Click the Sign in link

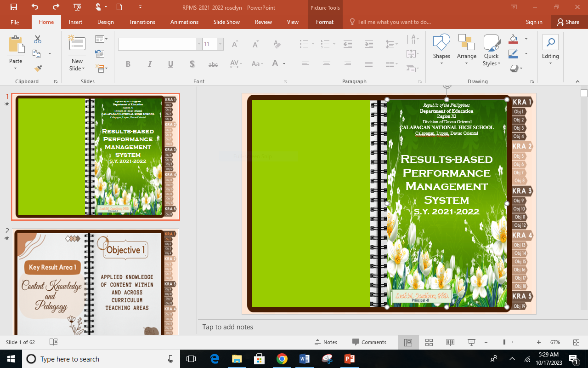[x=534, y=22]
